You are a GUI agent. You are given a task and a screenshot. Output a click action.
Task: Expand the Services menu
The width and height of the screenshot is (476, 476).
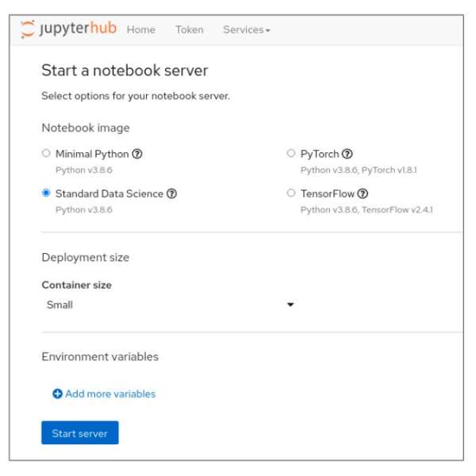coord(247,29)
